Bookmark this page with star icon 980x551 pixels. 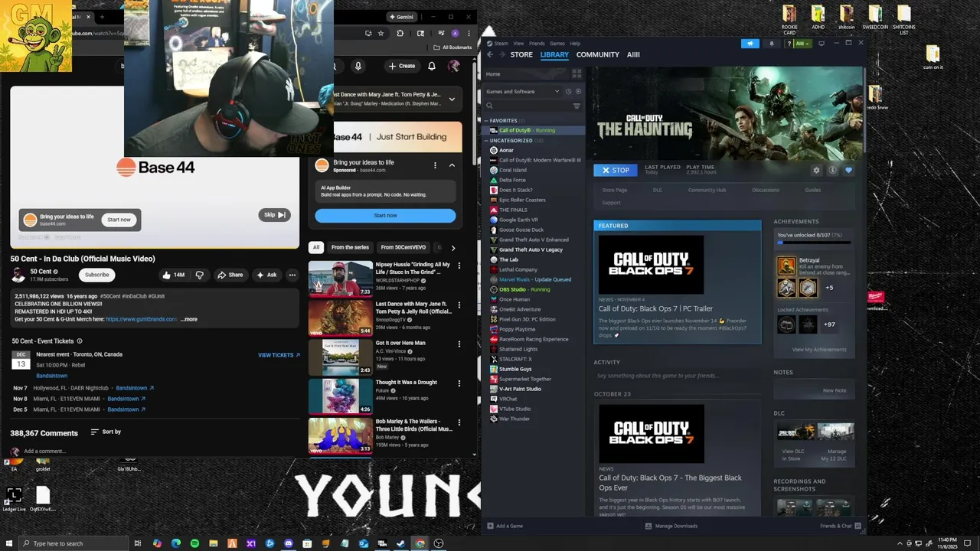381,34
